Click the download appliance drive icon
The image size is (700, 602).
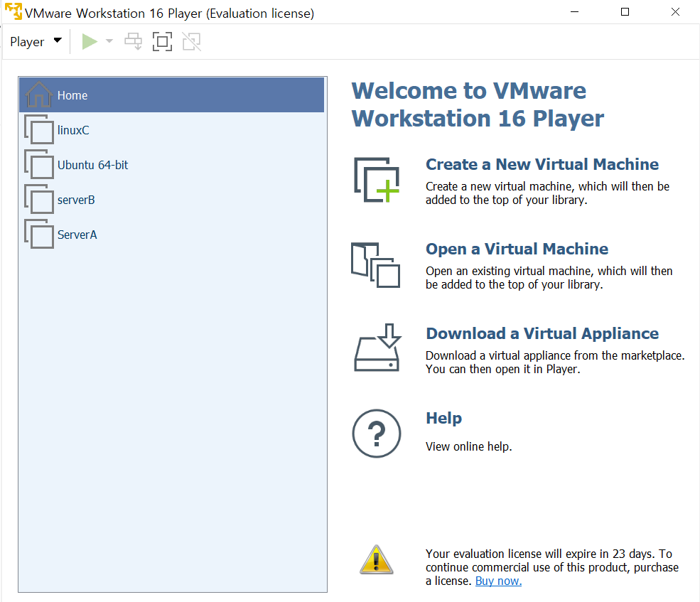tap(377, 348)
